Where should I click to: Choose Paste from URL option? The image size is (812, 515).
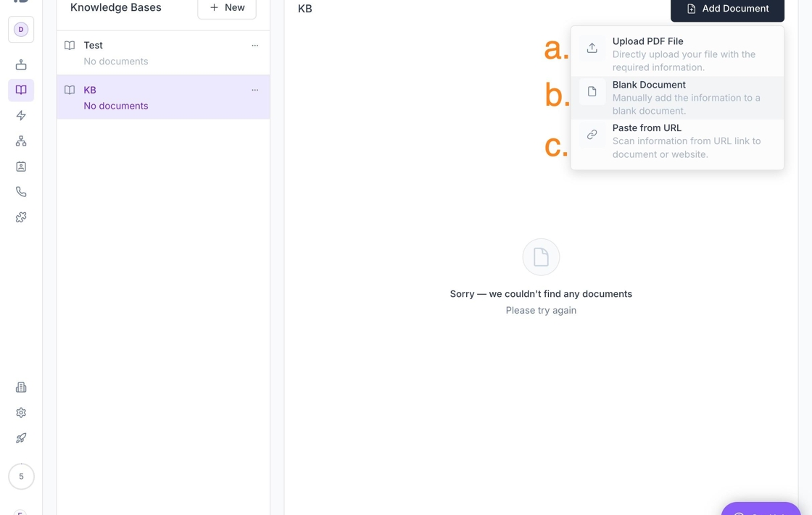677,141
